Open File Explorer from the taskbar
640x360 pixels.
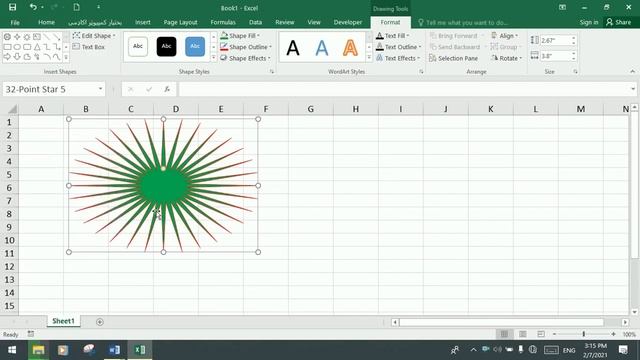[38, 350]
